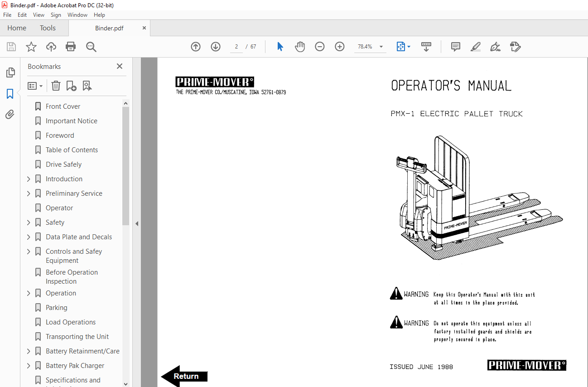Go to the Load Operations bookmark
Viewport: 588px width, 387px height.
(71, 322)
